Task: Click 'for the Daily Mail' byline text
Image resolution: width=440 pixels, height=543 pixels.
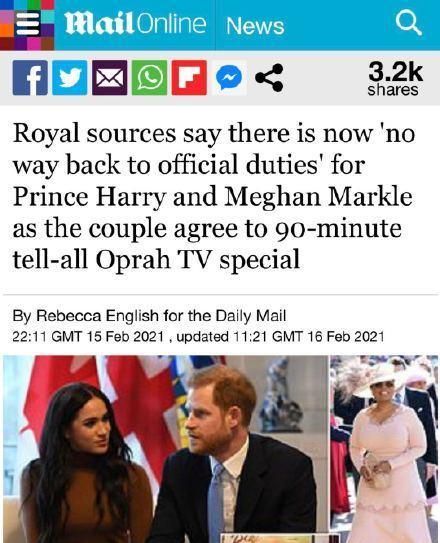Action: coord(224,316)
